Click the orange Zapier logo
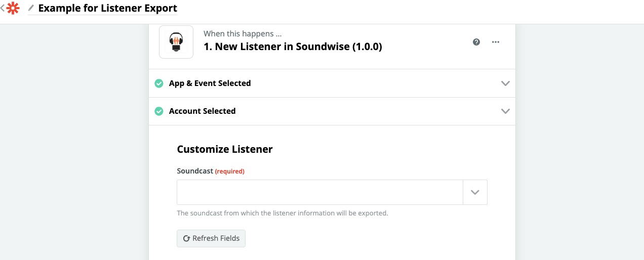The width and height of the screenshot is (644, 260). click(13, 8)
